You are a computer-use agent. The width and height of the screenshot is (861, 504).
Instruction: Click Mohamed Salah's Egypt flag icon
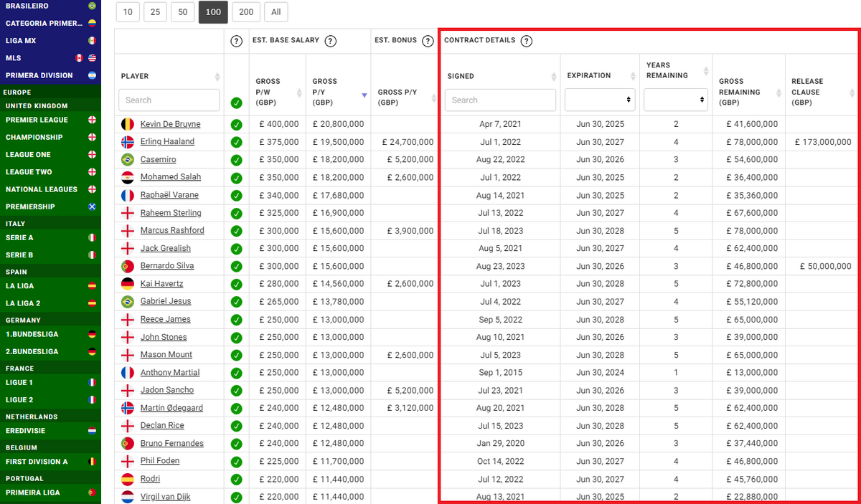pos(128,177)
